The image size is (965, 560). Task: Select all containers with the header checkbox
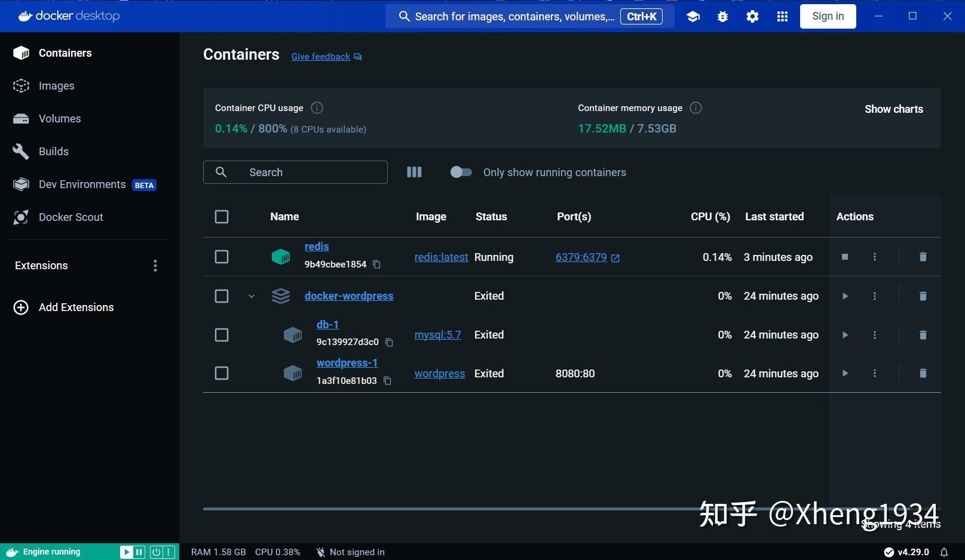pos(221,217)
